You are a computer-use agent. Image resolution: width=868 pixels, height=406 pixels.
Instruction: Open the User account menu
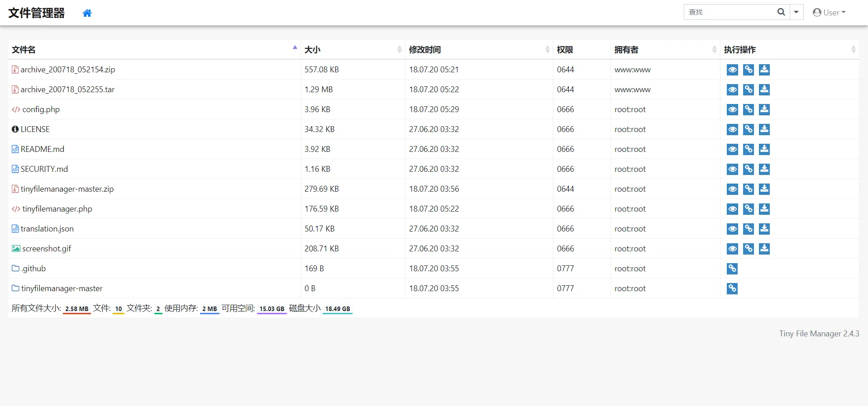click(829, 13)
